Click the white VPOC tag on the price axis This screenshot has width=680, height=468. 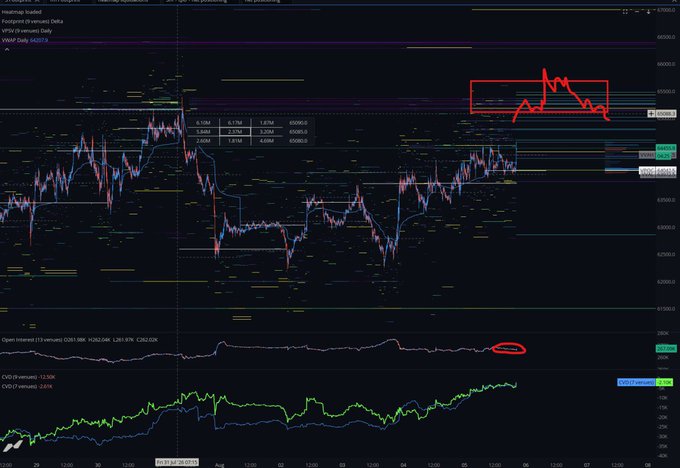click(x=647, y=171)
